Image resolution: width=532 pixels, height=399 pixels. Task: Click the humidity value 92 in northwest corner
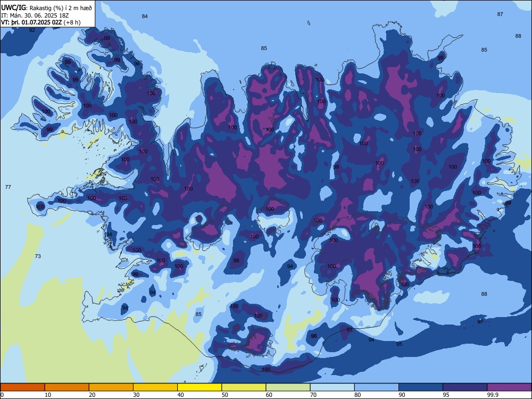pyautogui.click(x=32, y=30)
